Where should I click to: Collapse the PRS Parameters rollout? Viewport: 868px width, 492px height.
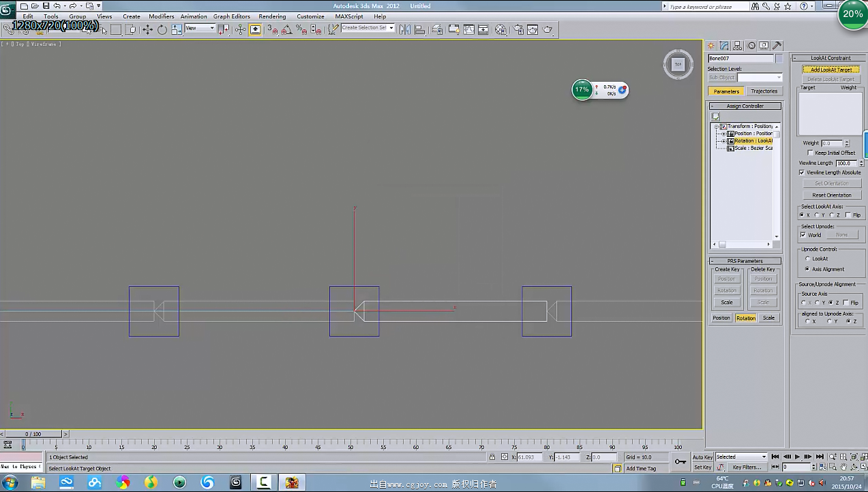(745, 261)
